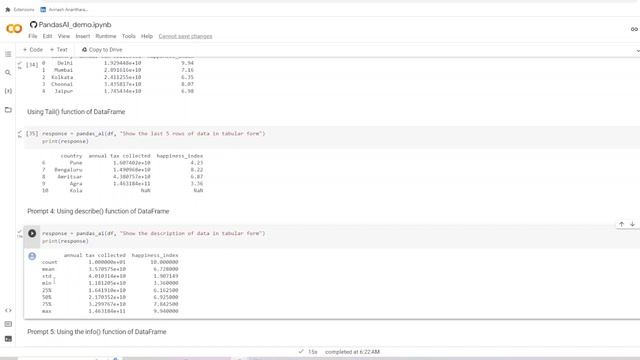Click the 'Kolkata' row in head output
This screenshot has height=360, width=640.
[118, 77]
